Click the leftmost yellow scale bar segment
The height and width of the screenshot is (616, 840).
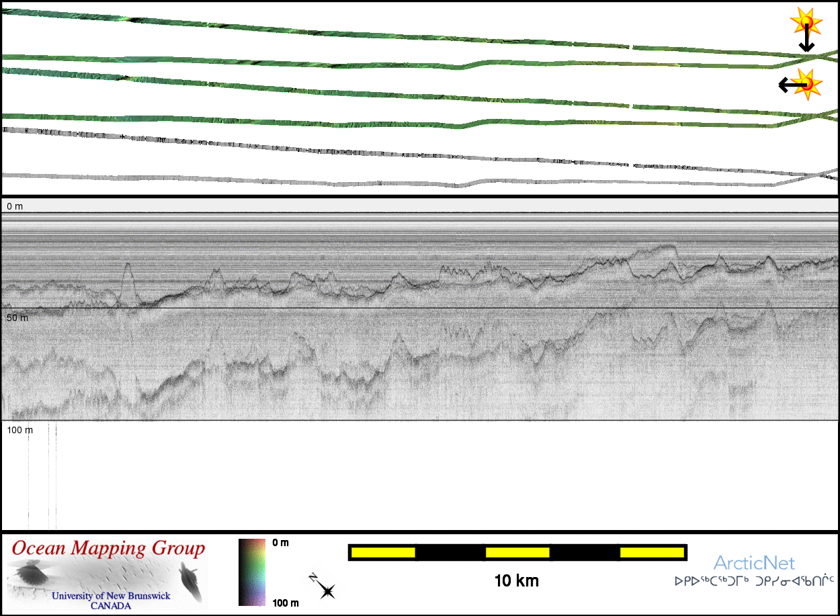click(x=383, y=552)
